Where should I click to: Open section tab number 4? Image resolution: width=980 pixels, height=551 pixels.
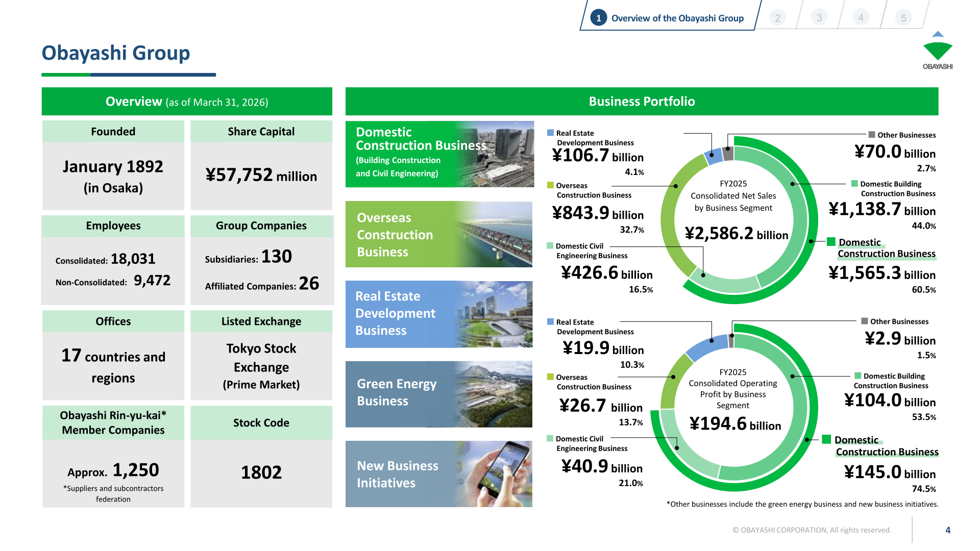pos(861,18)
